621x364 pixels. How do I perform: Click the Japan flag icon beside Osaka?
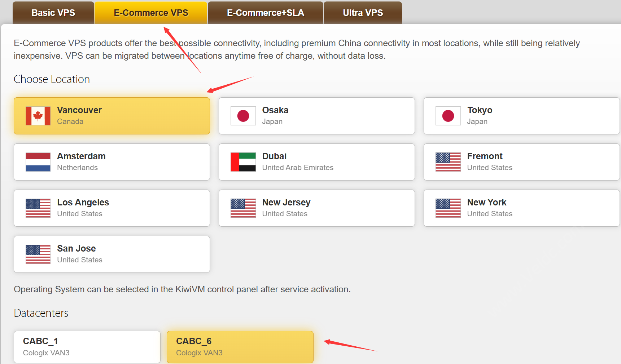[x=243, y=116]
